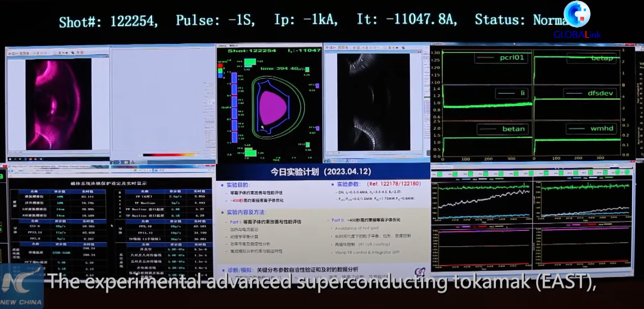
Task: Toggle the li legend entry
Action: pos(512,93)
